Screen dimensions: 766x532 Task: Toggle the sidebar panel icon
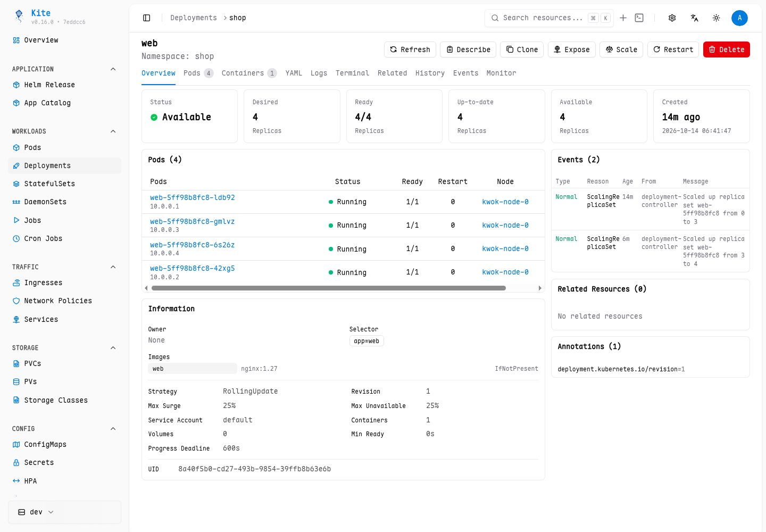147,18
